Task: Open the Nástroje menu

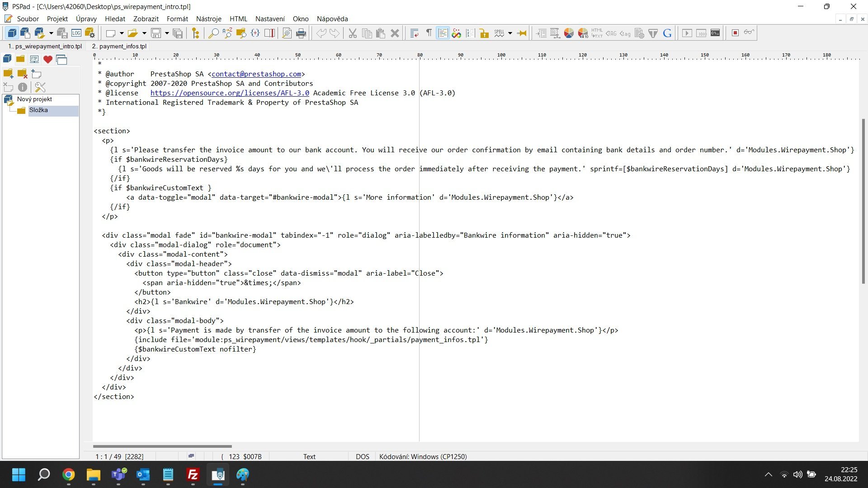Action: click(x=208, y=19)
